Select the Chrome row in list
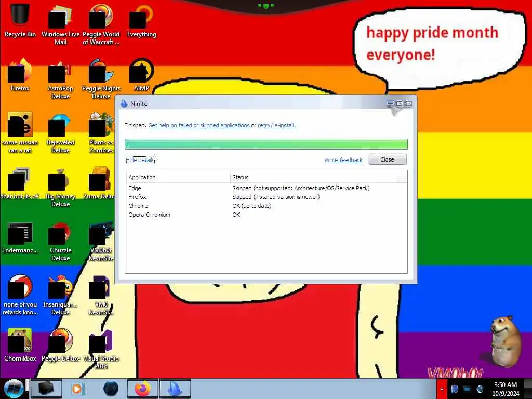This screenshot has height=399, width=532. 266,206
